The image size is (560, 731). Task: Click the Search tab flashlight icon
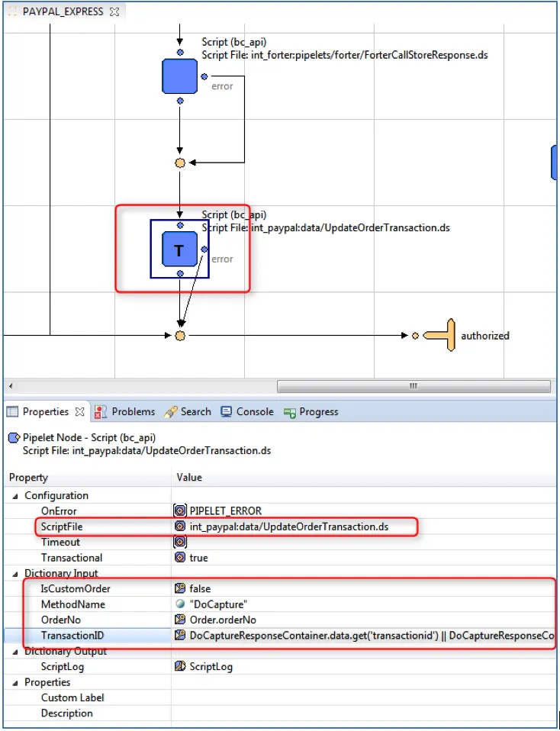click(x=170, y=411)
